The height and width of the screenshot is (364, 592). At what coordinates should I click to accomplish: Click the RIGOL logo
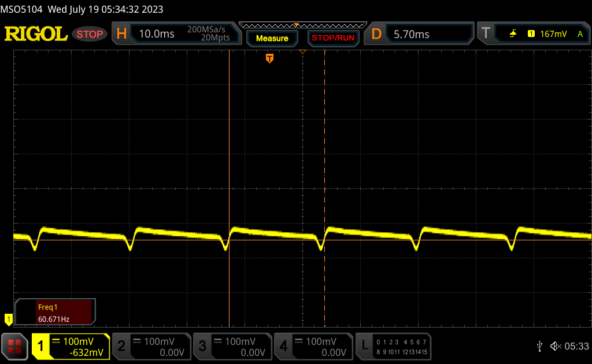[x=36, y=34]
